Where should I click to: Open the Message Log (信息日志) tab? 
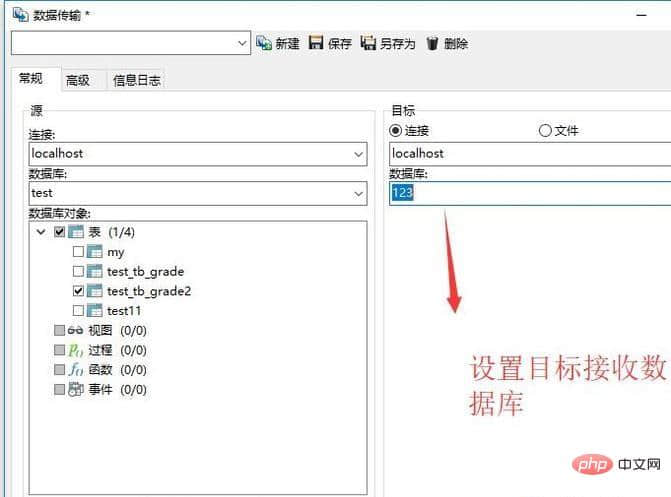pos(137,80)
